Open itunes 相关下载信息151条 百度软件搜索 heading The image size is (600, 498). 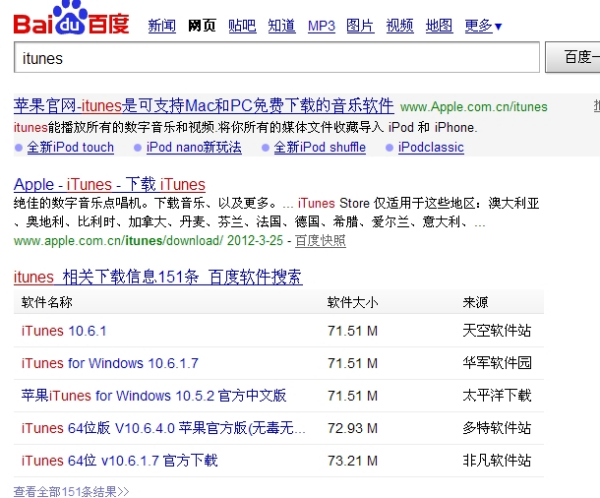coord(158,277)
